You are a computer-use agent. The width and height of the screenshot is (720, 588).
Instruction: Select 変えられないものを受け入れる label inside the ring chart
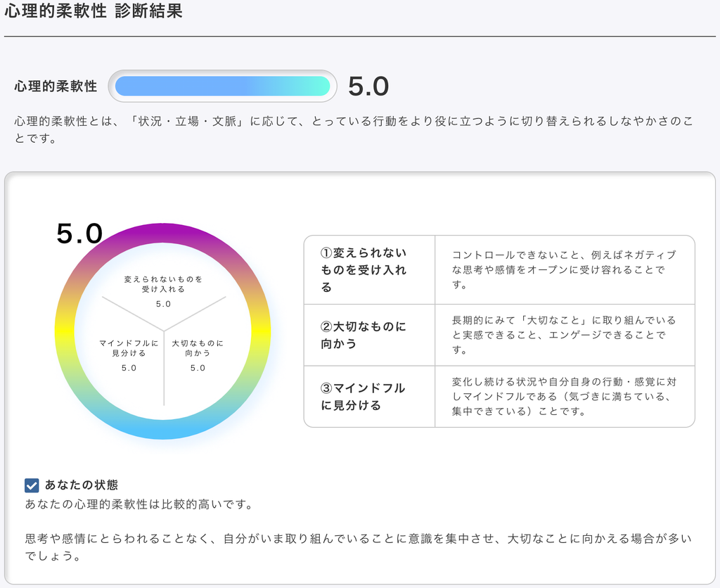[x=163, y=284]
